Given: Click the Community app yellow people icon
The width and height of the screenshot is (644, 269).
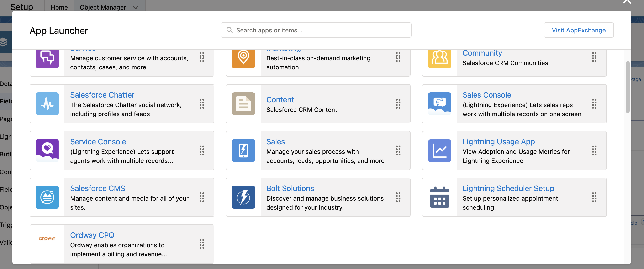Looking at the screenshot, I should click(x=439, y=59).
